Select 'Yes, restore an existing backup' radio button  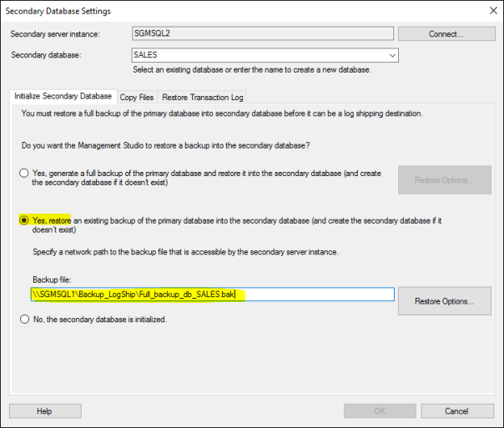tap(24, 220)
